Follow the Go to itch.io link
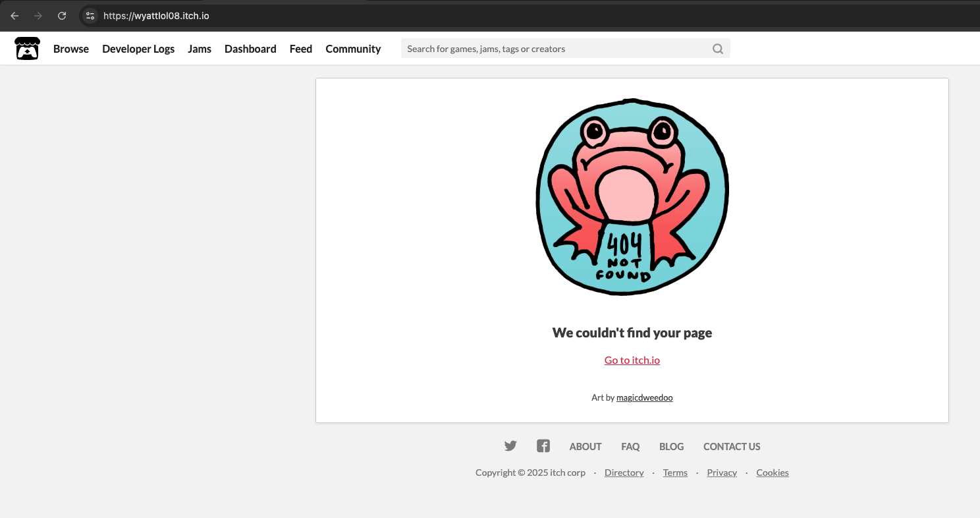Screen dimensions: 980x518 (x=632, y=360)
